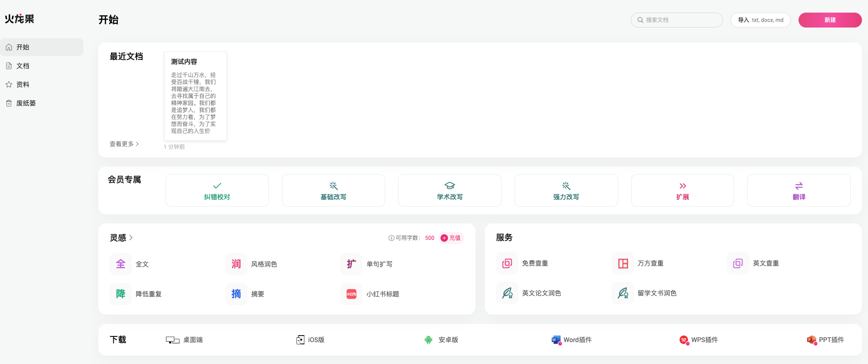Expand 查看更多 recent documents
The width and height of the screenshot is (868, 364).
tap(124, 144)
